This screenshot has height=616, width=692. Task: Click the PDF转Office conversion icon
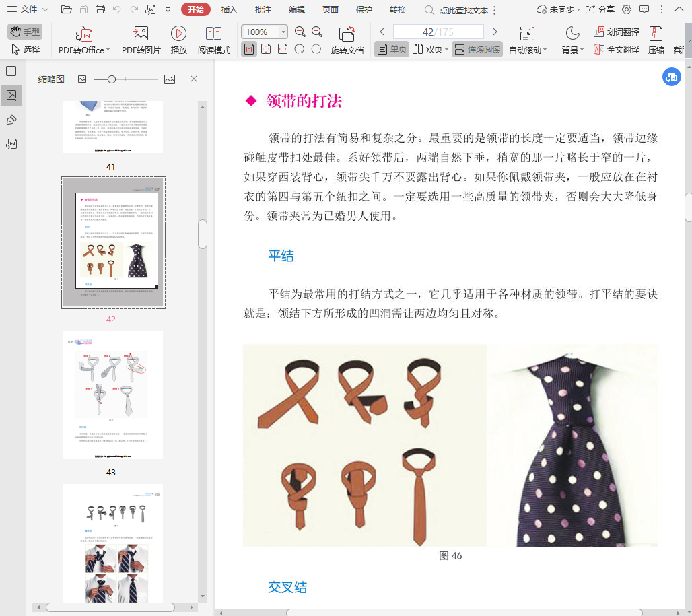pyautogui.click(x=84, y=34)
